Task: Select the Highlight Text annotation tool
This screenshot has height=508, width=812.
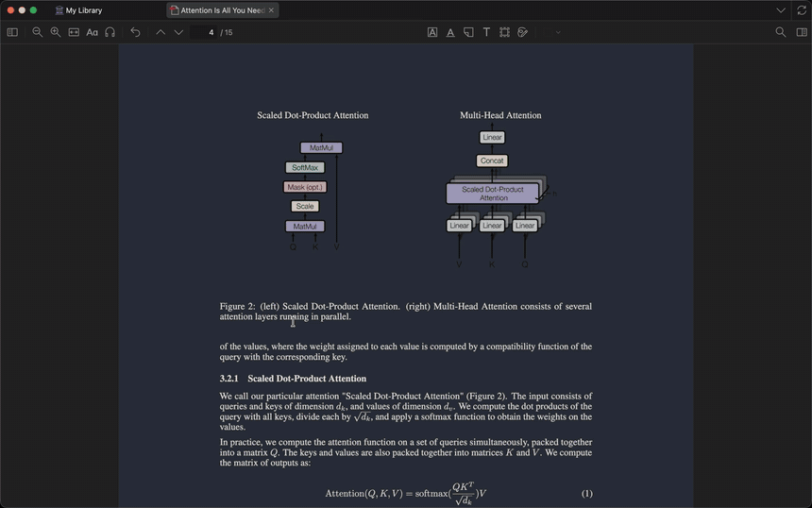Action: [432, 32]
